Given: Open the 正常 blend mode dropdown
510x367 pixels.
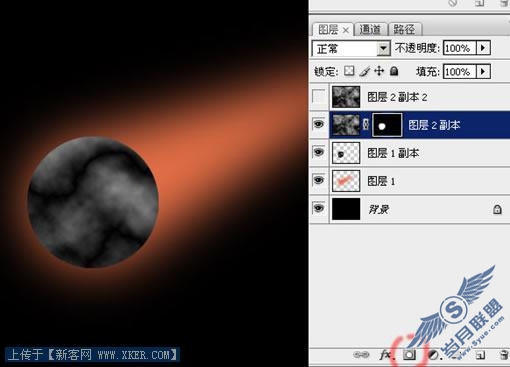Looking at the screenshot, I should [351, 49].
